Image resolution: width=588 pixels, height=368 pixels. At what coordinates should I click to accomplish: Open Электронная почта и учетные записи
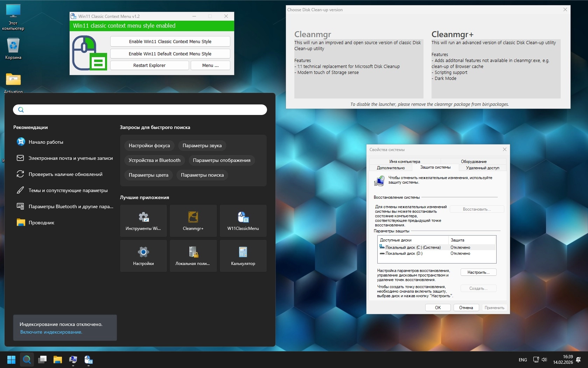(x=65, y=158)
